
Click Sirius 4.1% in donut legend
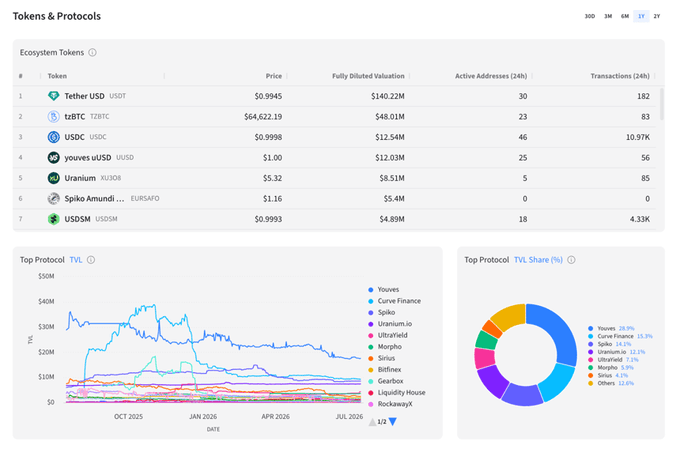coord(608,375)
